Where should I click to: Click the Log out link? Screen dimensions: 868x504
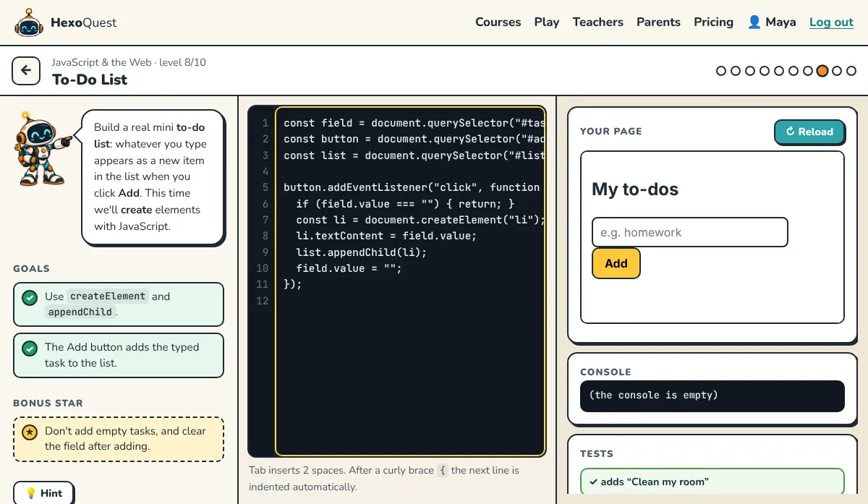tap(831, 22)
